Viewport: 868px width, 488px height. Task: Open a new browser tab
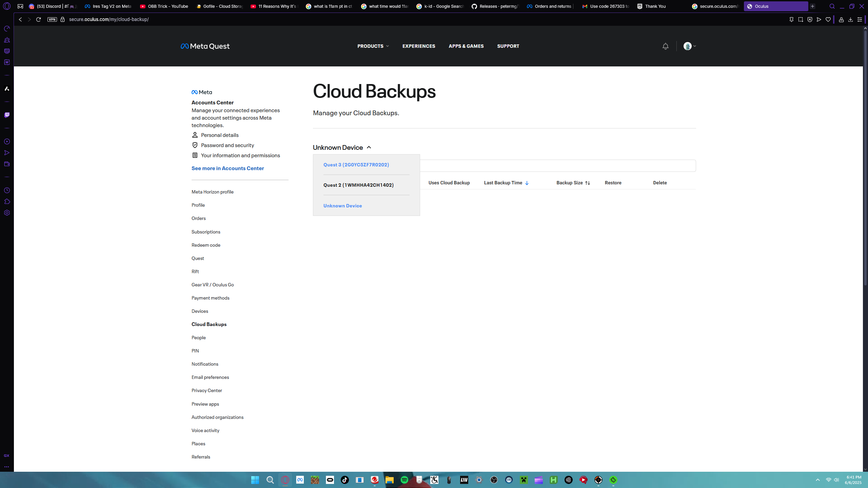(x=812, y=6)
